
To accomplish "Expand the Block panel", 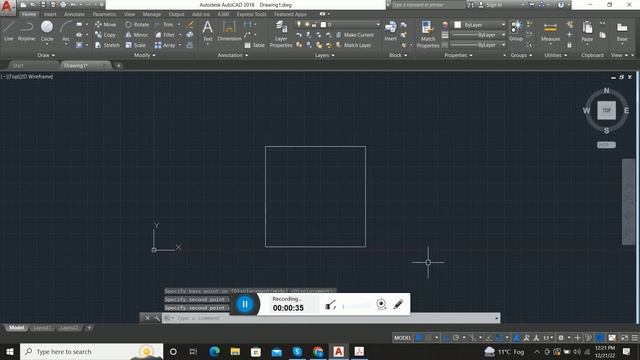I will pyautogui.click(x=398, y=55).
